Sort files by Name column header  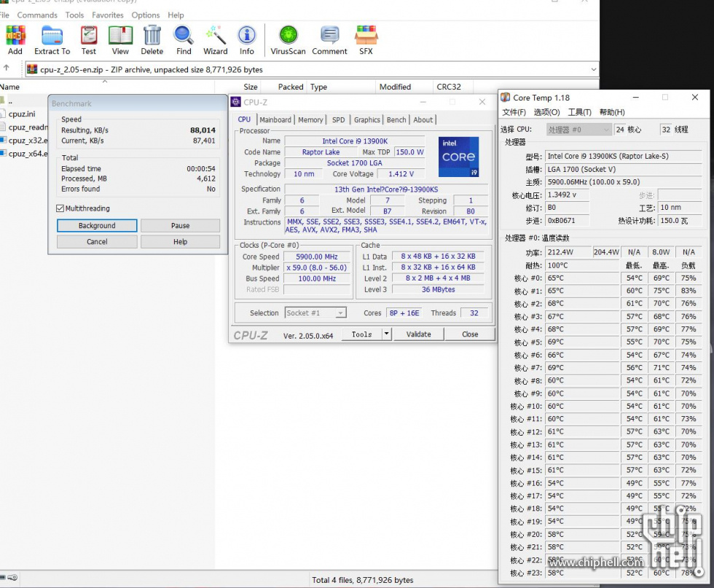pos(107,87)
